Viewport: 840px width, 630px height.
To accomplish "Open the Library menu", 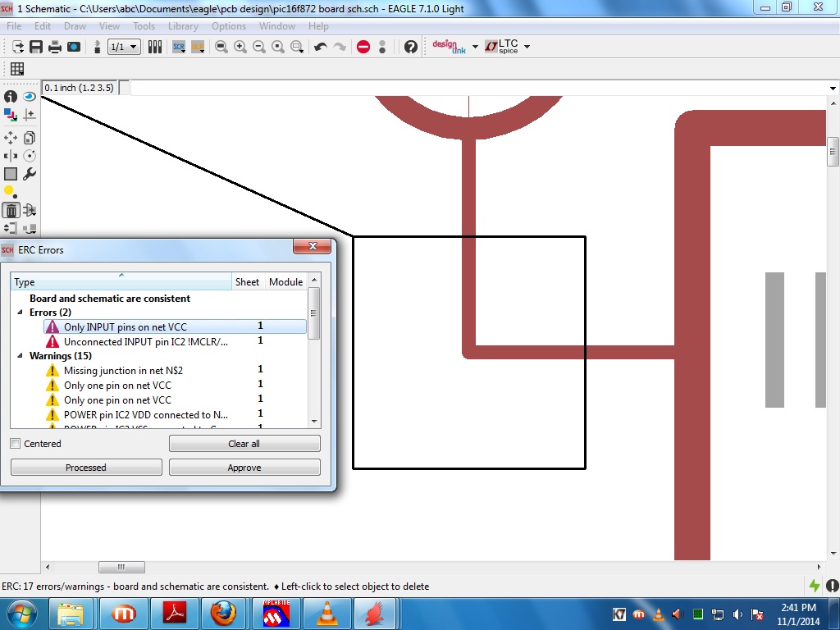I will pos(183,25).
